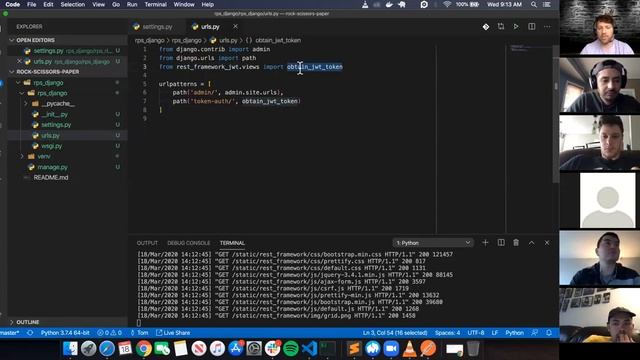Image resolution: width=640 pixels, height=360 pixels.
Task: Open Spotlight search in macOS menu bar
Action: pyautogui.click(x=533, y=4)
